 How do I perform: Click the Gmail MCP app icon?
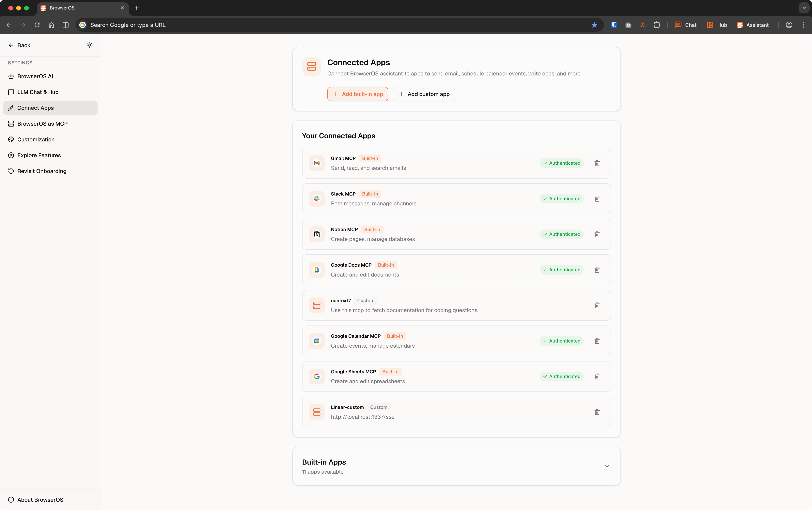[317, 163]
